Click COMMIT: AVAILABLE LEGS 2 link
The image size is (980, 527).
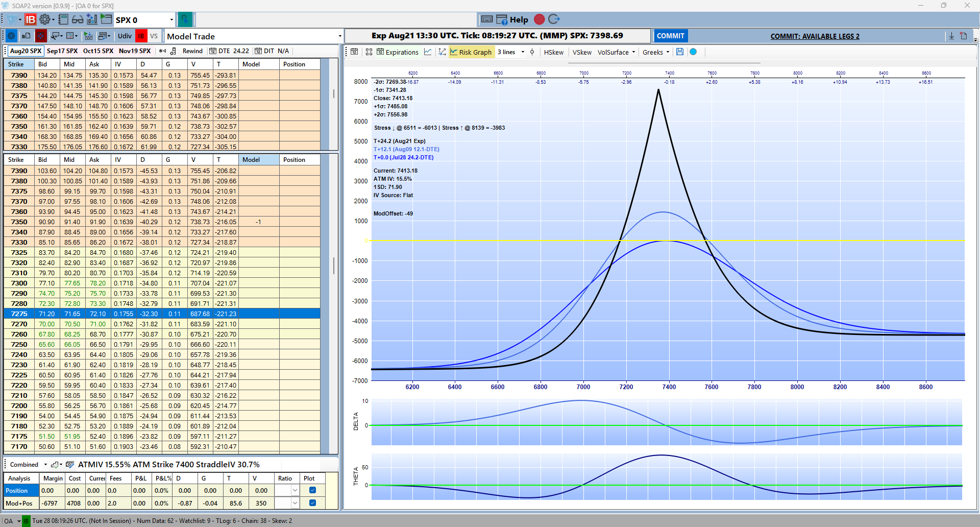pos(815,36)
